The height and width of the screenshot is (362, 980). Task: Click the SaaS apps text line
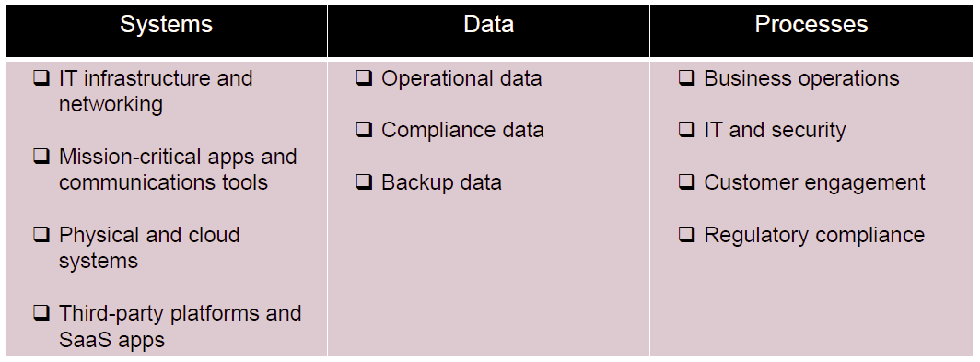coord(111,340)
